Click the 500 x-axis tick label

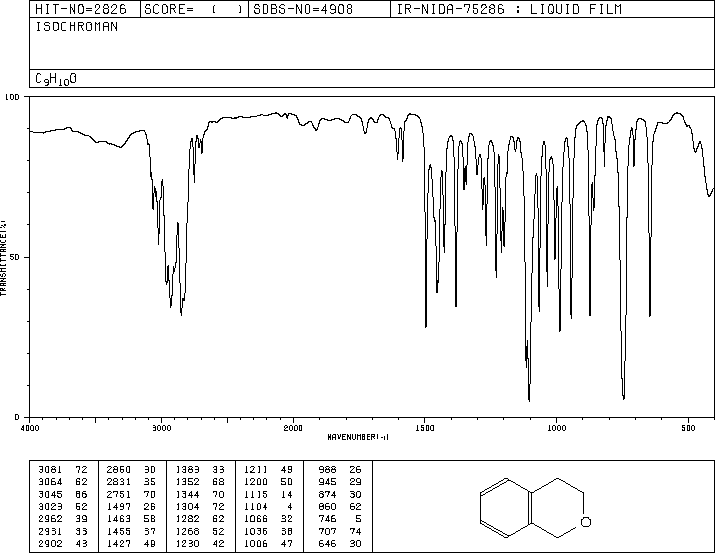[688, 428]
